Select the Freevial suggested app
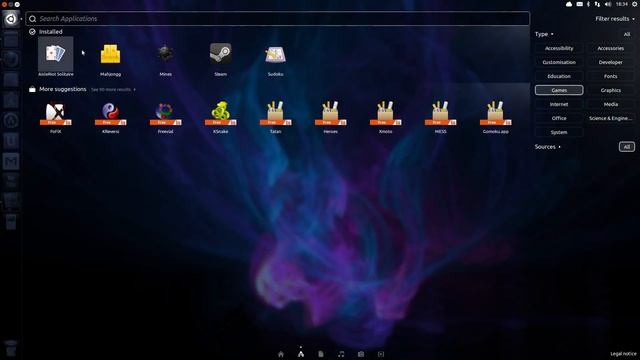The width and height of the screenshot is (640, 360). click(x=165, y=116)
